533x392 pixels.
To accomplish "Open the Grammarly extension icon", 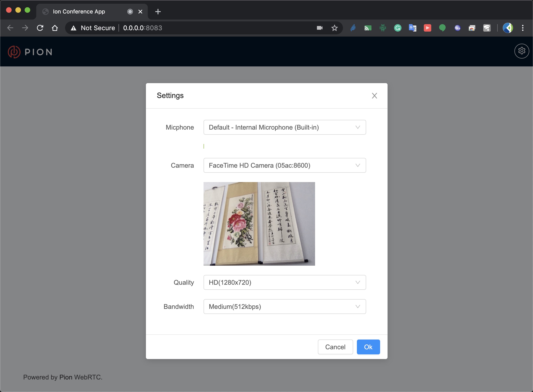I will click(398, 28).
